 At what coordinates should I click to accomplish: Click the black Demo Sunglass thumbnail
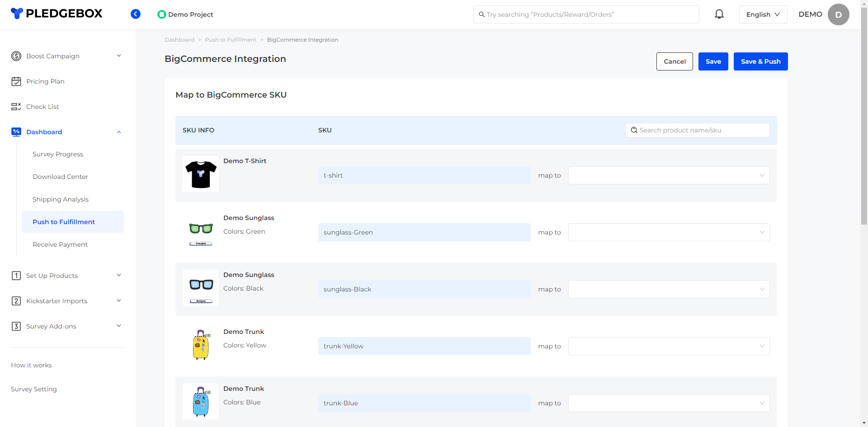pos(201,288)
